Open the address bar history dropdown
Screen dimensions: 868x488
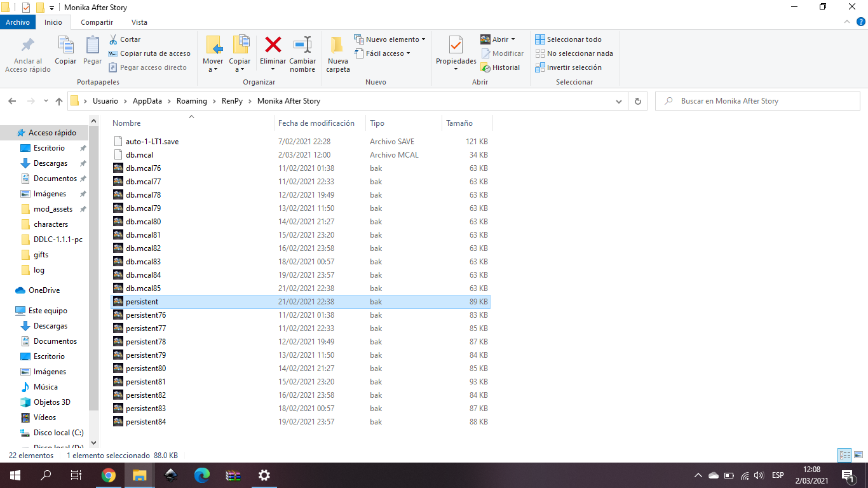618,100
